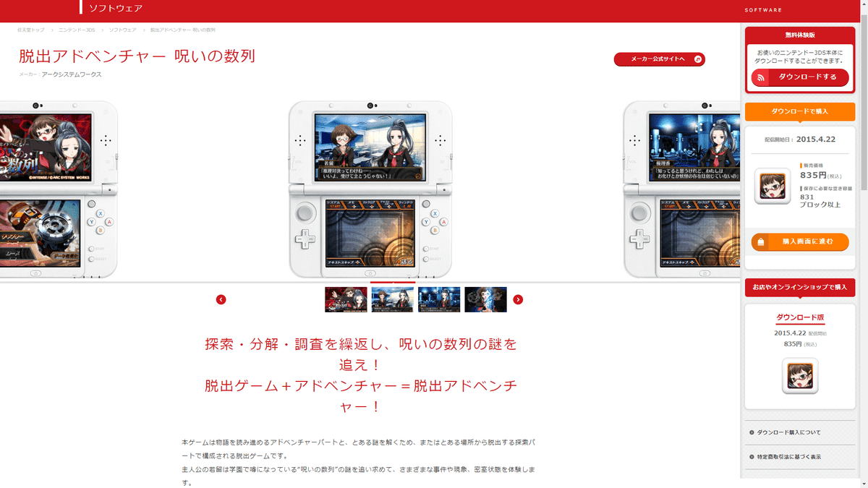Click the left-hand 3DS slide

(x=58, y=189)
